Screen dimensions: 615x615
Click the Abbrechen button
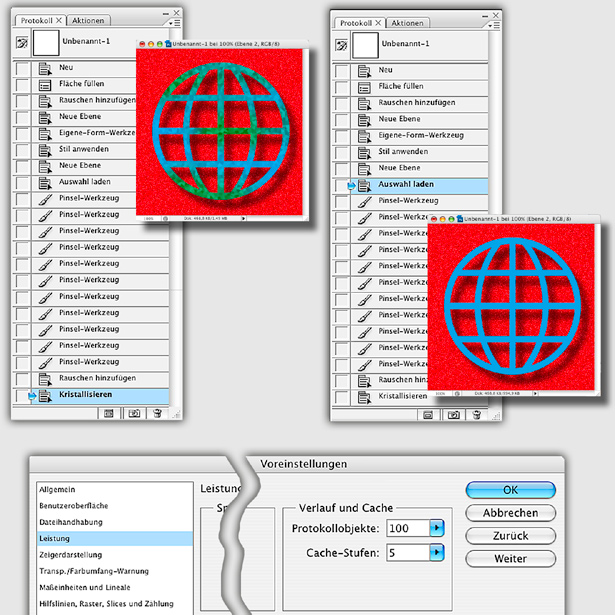coord(511,513)
